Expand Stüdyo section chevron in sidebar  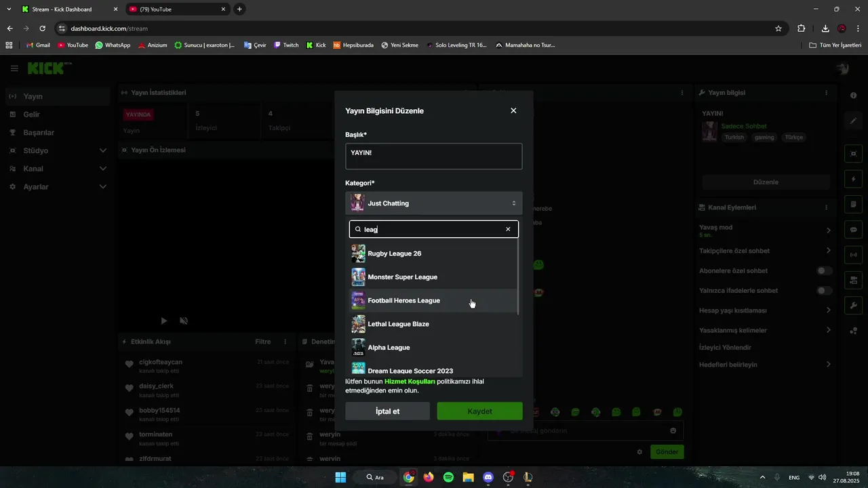pos(103,150)
